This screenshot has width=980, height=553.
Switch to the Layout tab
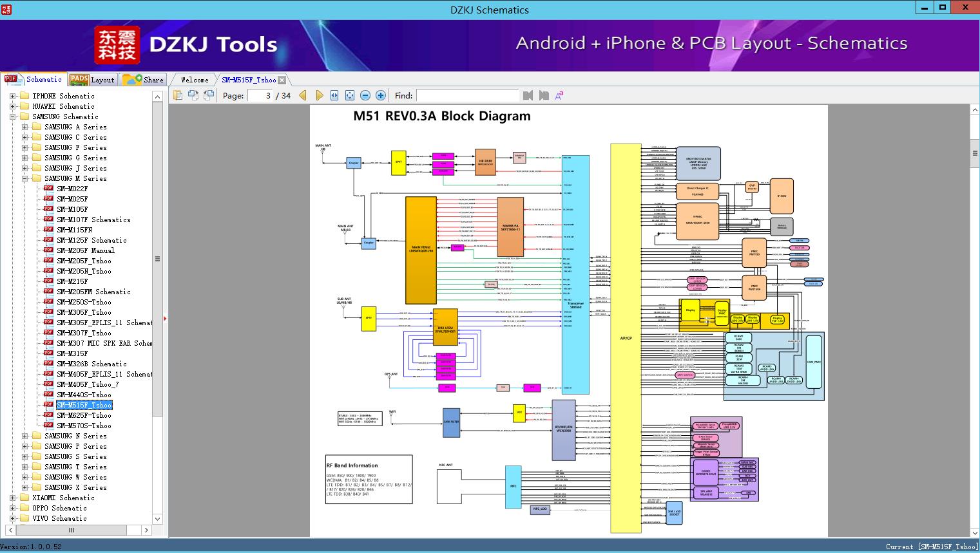pyautogui.click(x=92, y=80)
